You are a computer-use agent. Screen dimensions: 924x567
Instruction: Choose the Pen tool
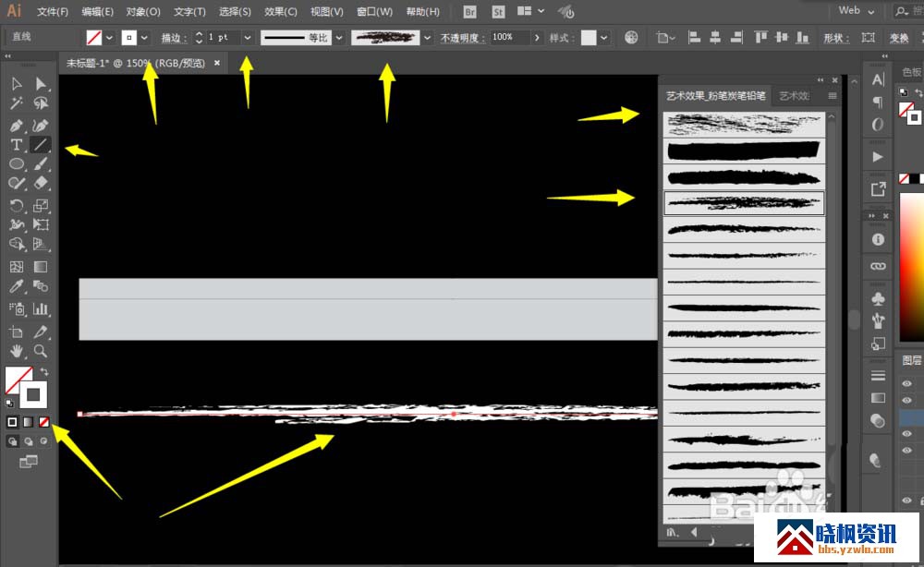(17, 126)
